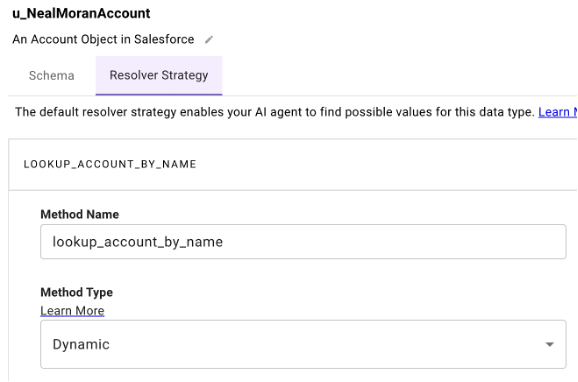Click the word Dynamic in the dropdown
The height and width of the screenshot is (382, 578).
pos(81,344)
